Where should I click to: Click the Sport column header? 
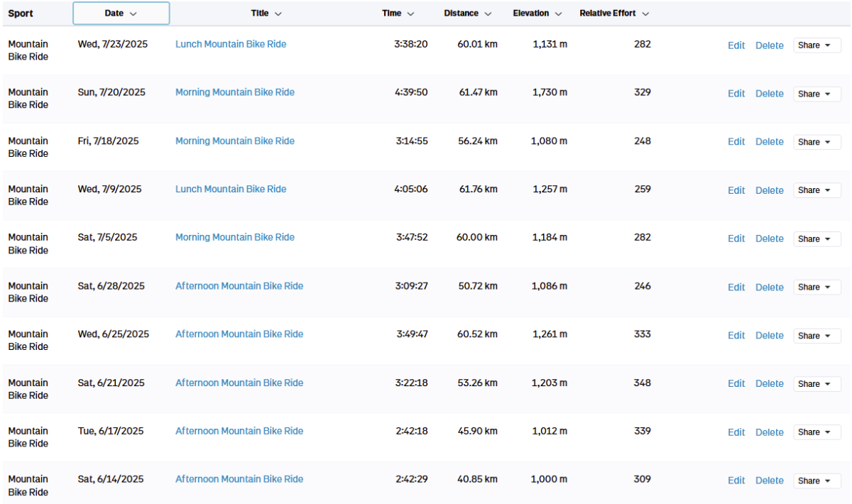tap(21, 13)
